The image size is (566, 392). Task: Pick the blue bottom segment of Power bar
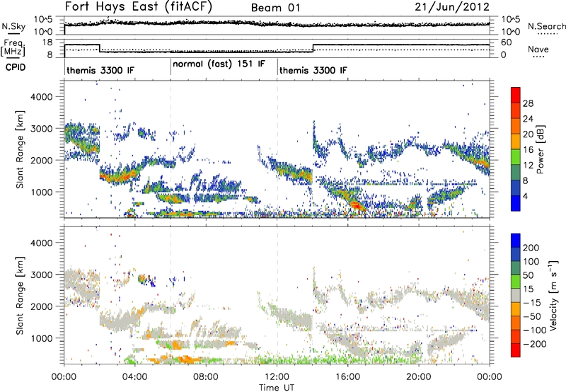(516, 203)
